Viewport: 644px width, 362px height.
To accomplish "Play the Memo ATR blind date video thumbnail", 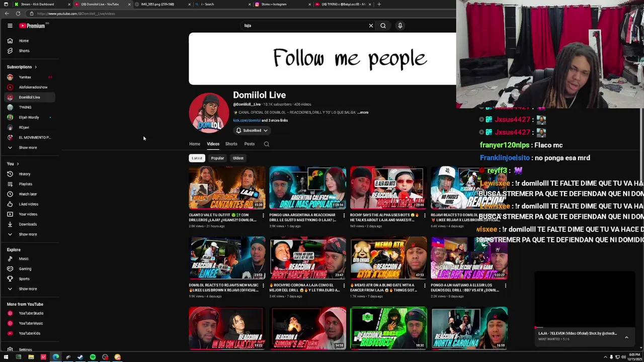I will point(388,258).
